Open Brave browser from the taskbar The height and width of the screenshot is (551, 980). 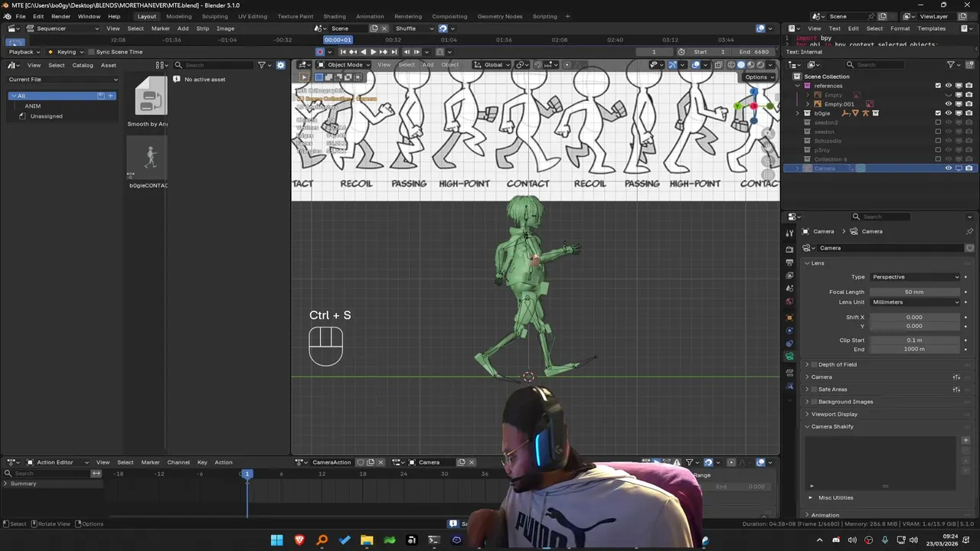pos(299,540)
